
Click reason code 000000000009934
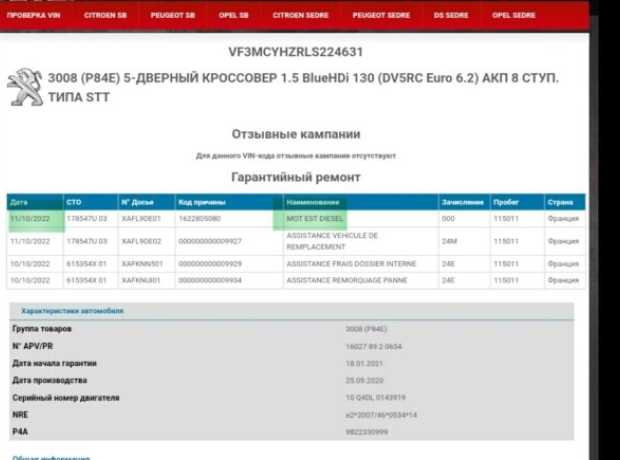click(x=210, y=280)
